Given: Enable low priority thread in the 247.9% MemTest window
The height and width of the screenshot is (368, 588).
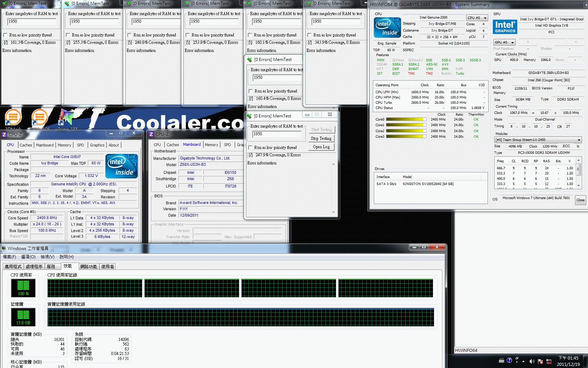Looking at the screenshot, I should pos(250,148).
